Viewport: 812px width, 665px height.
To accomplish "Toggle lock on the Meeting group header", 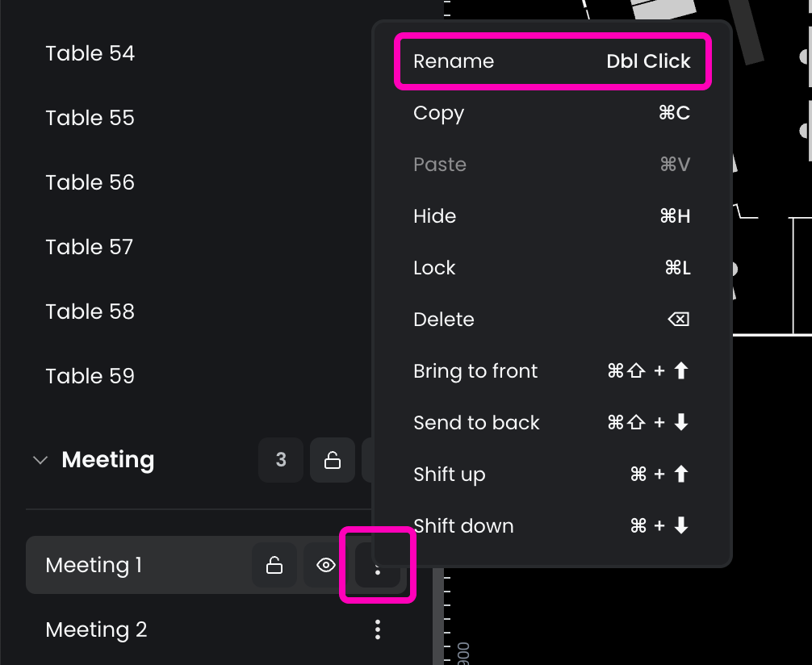I will coord(332,460).
